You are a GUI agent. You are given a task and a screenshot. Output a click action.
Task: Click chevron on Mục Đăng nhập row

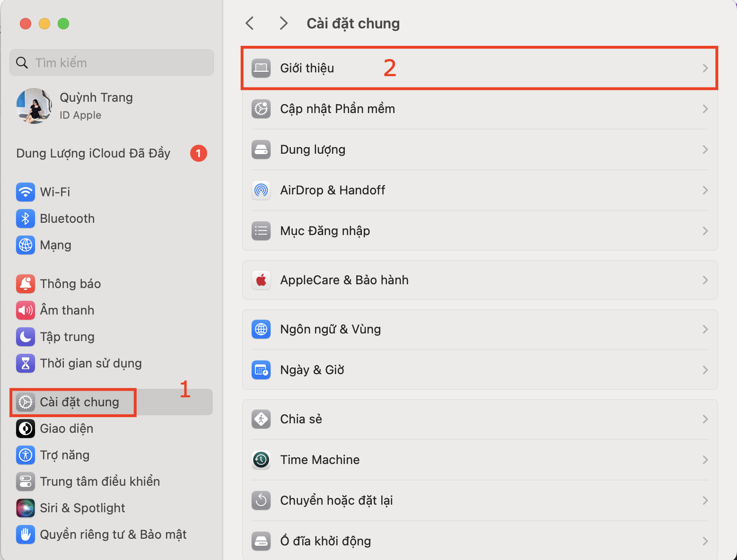tap(705, 231)
